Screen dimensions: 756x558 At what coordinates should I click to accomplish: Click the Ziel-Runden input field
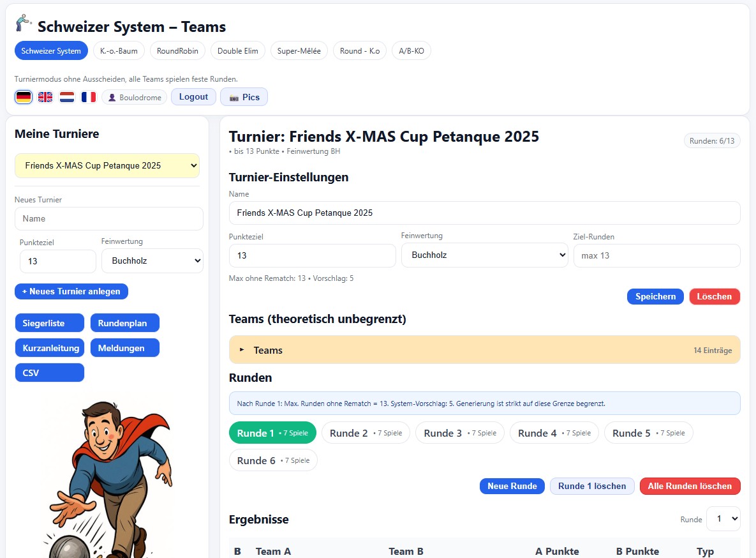(x=656, y=256)
